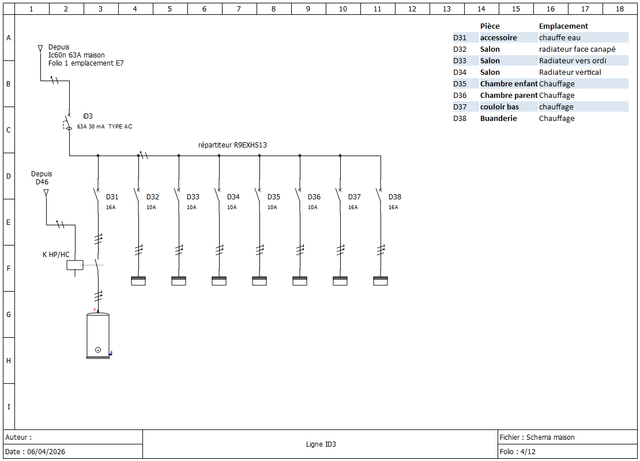Click the Chambre enfant table cell
The height and width of the screenshot is (461, 640).
coord(509,84)
